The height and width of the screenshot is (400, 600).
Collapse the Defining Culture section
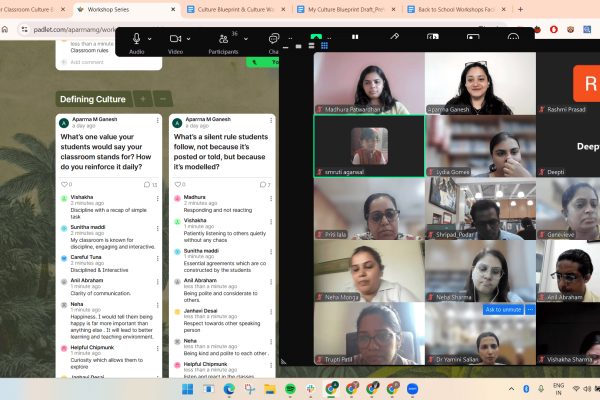click(163, 99)
